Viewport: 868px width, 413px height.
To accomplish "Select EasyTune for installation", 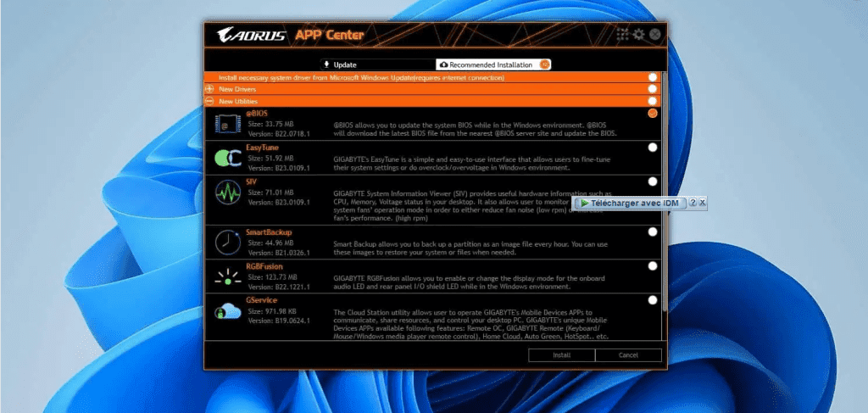I will tap(652, 147).
